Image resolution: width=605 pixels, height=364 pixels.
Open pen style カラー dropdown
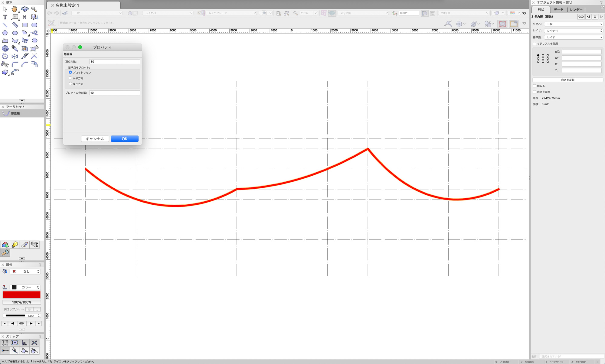click(25, 287)
